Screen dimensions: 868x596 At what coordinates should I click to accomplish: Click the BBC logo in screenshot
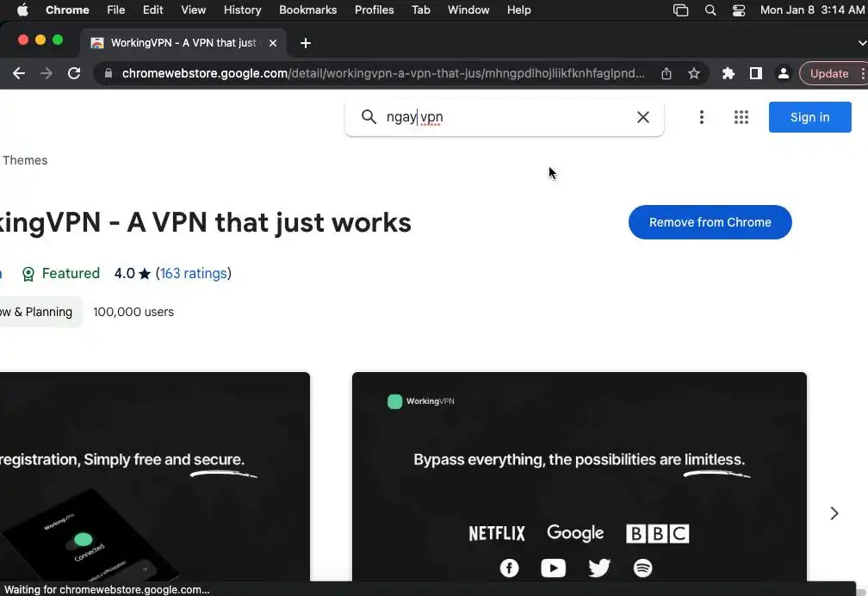tap(658, 533)
